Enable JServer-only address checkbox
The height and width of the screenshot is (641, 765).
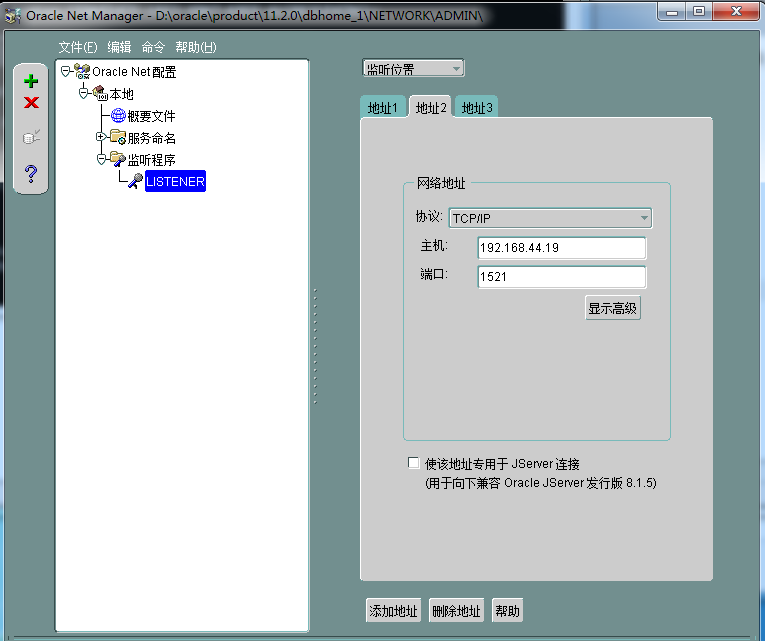(x=413, y=463)
